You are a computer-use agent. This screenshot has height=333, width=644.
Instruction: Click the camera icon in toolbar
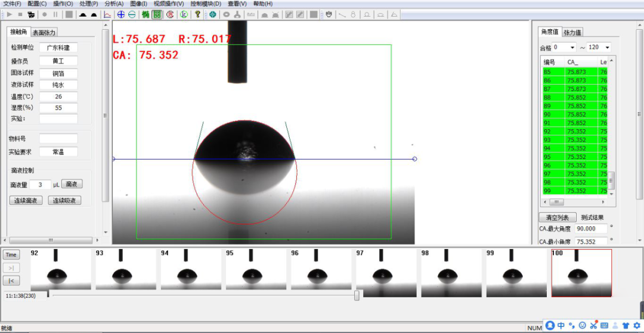tap(30, 14)
